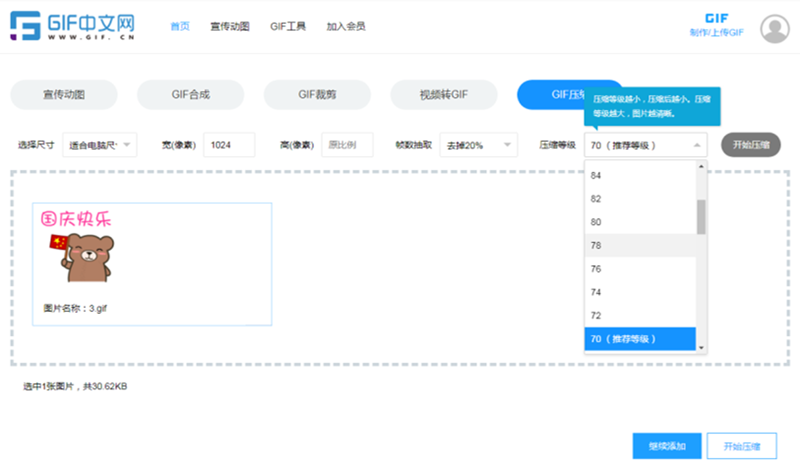Choose compression level 78
This screenshot has height=469, width=800.
coord(640,245)
